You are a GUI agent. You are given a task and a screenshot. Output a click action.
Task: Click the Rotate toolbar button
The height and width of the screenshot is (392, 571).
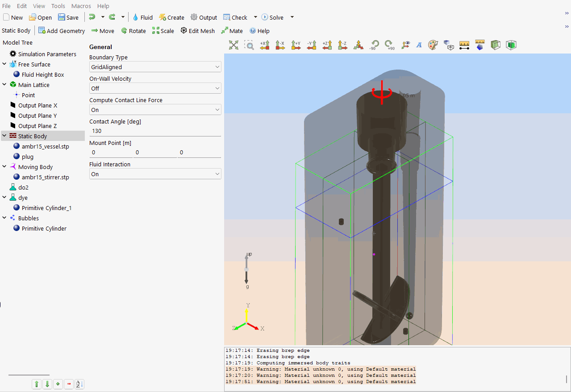pyautogui.click(x=133, y=31)
